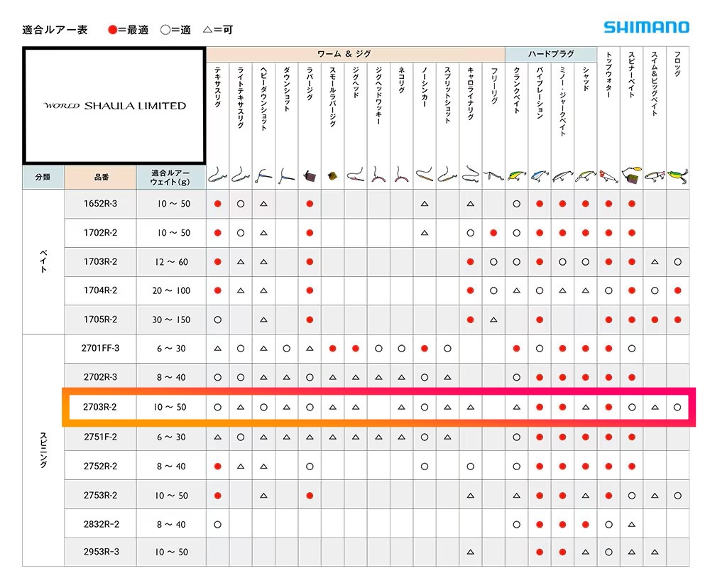Select model number 2702R-3

[x=100, y=377]
